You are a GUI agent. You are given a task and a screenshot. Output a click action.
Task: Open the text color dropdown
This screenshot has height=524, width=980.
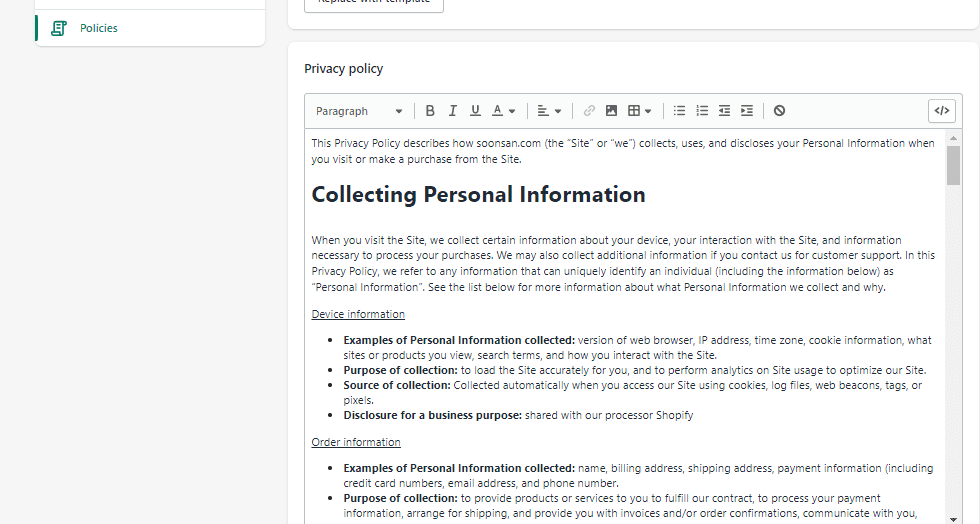pyautogui.click(x=503, y=111)
